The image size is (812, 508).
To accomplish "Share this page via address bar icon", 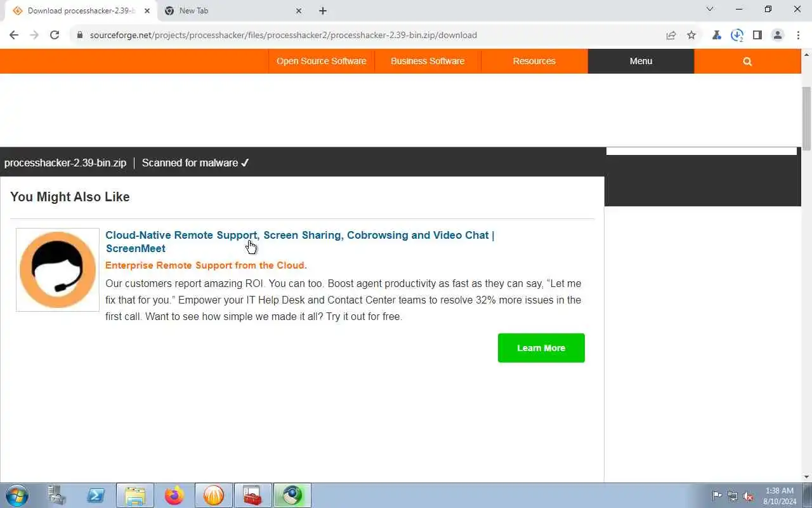I will point(671,35).
